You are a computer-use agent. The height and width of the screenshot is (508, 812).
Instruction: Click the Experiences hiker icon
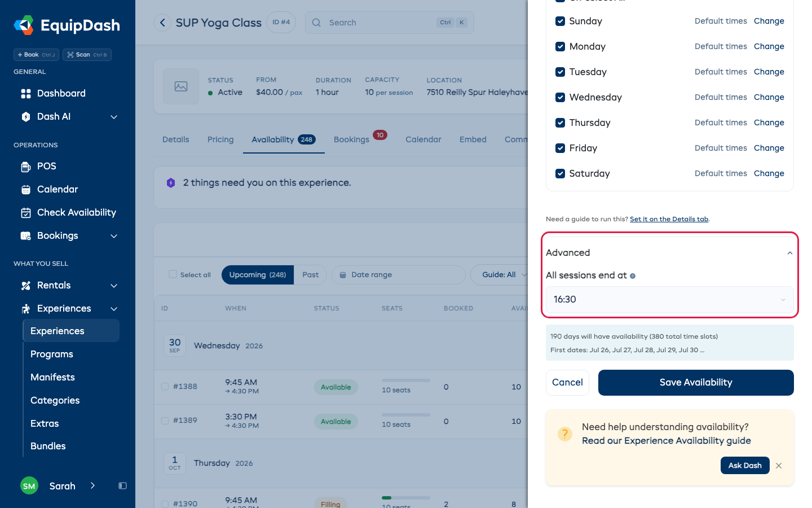pyautogui.click(x=26, y=309)
